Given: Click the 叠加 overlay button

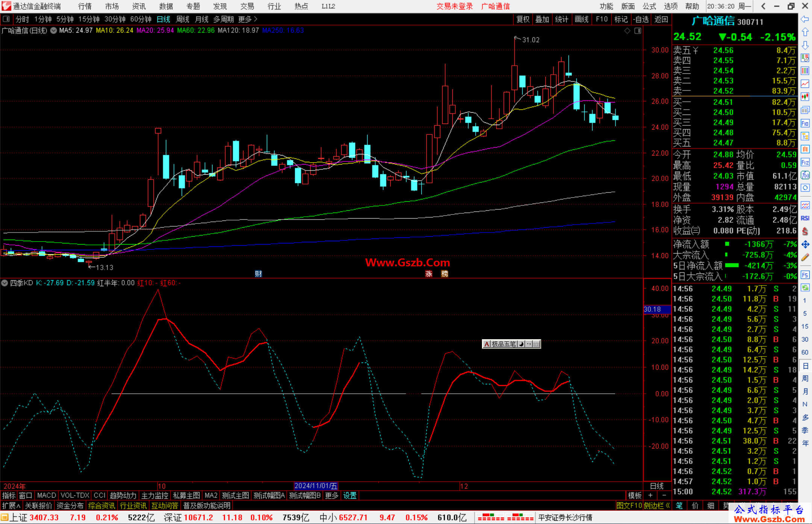Looking at the screenshot, I should tap(542, 19).
